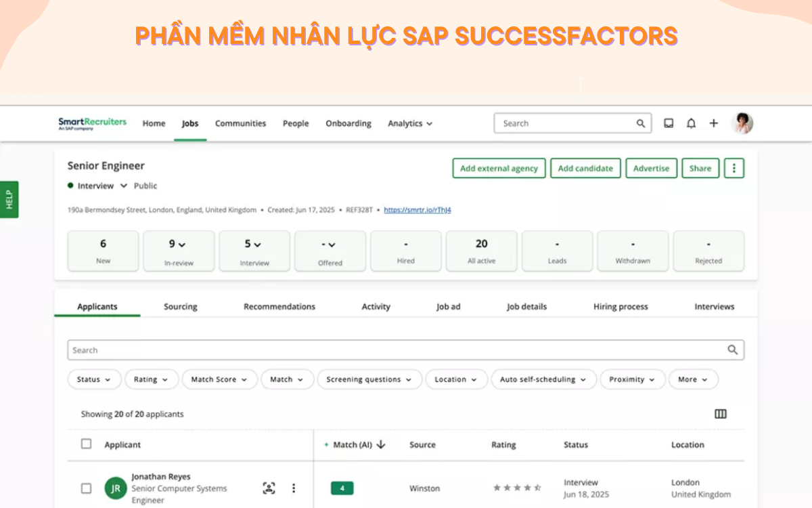Screen dimensions: 812x508
Task: Expand the Analytics menu
Action: click(x=410, y=123)
